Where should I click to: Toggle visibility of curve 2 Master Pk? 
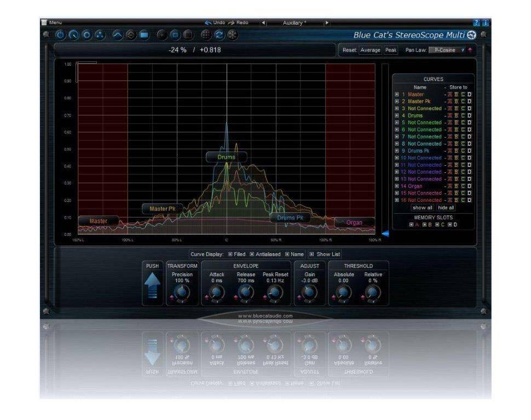[x=397, y=102]
